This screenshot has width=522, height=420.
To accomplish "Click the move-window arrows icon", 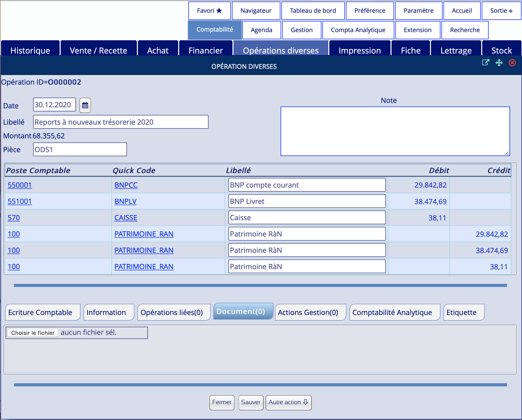I will pyautogui.click(x=499, y=62).
